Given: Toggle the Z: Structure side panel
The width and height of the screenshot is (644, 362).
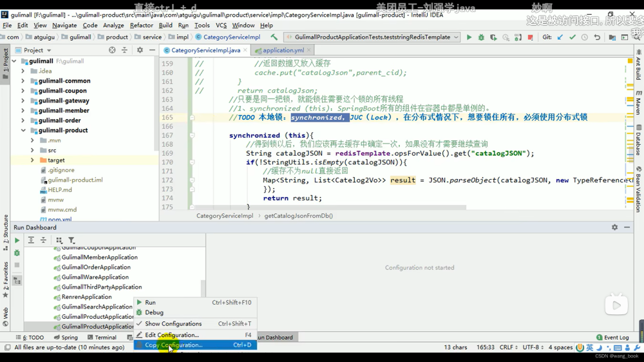Looking at the screenshot, I should [5, 233].
